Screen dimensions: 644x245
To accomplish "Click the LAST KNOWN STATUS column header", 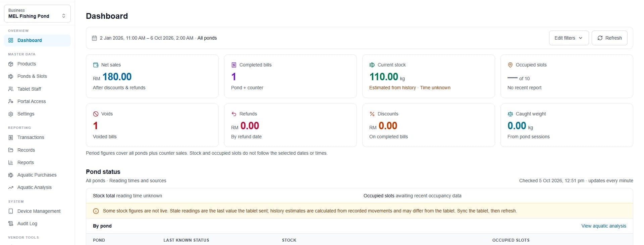I will click(x=186, y=240).
